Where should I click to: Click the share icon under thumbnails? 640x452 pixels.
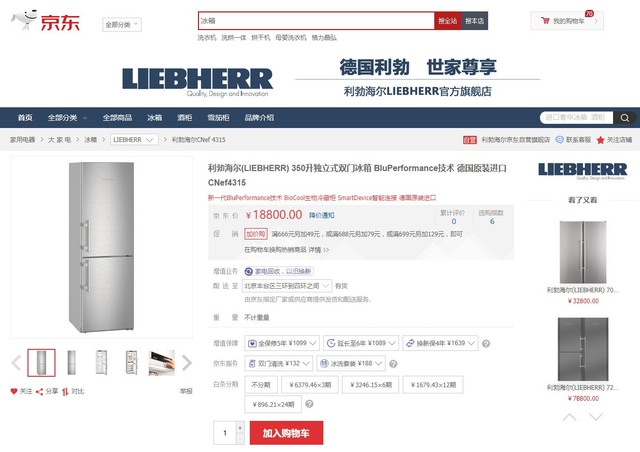(x=39, y=392)
